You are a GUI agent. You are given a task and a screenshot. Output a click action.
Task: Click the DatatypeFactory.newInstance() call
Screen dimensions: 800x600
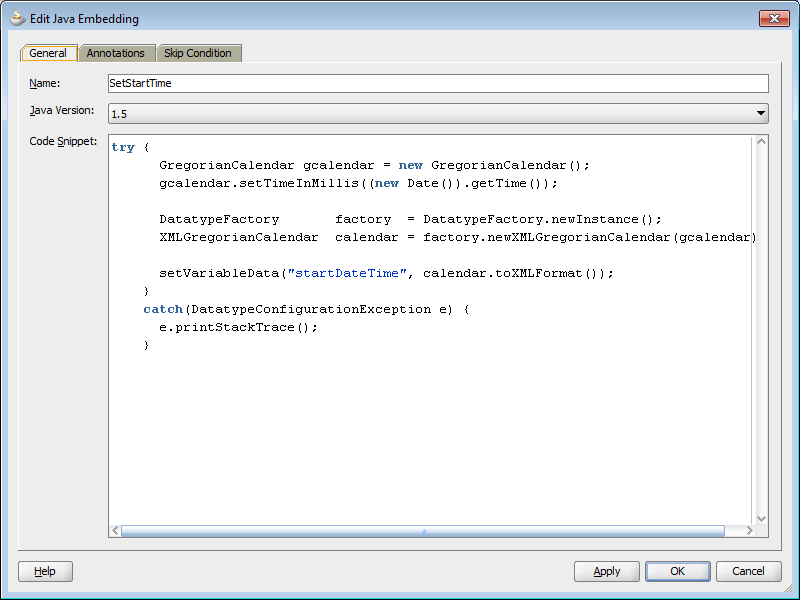pos(542,219)
